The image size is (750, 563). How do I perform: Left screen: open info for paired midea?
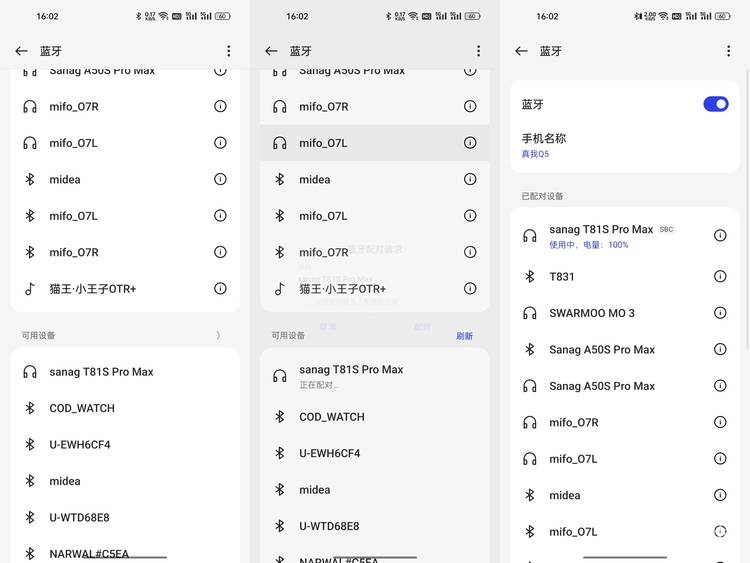[220, 179]
